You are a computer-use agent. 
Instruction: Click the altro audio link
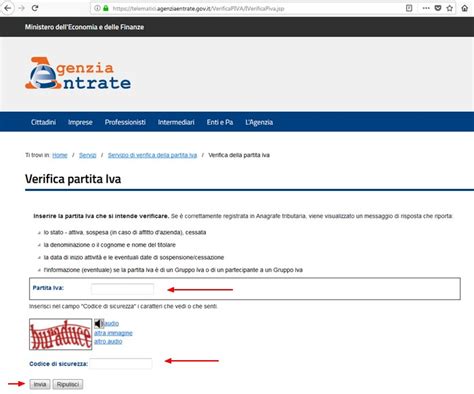[108, 341]
